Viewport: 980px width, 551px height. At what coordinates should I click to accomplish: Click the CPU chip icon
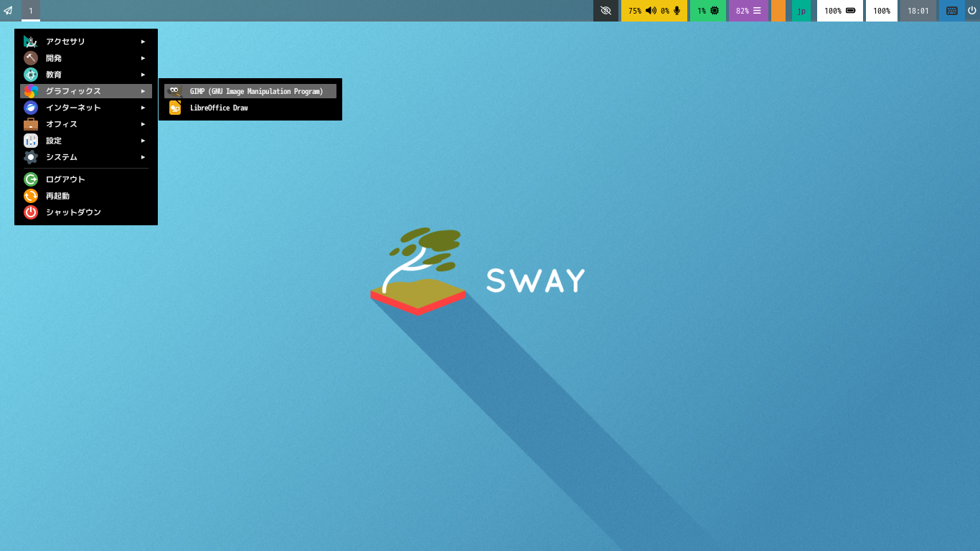click(715, 11)
